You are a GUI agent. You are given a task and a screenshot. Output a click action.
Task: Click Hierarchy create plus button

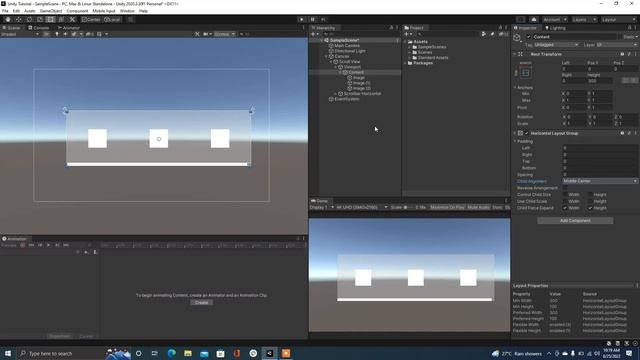(315, 34)
